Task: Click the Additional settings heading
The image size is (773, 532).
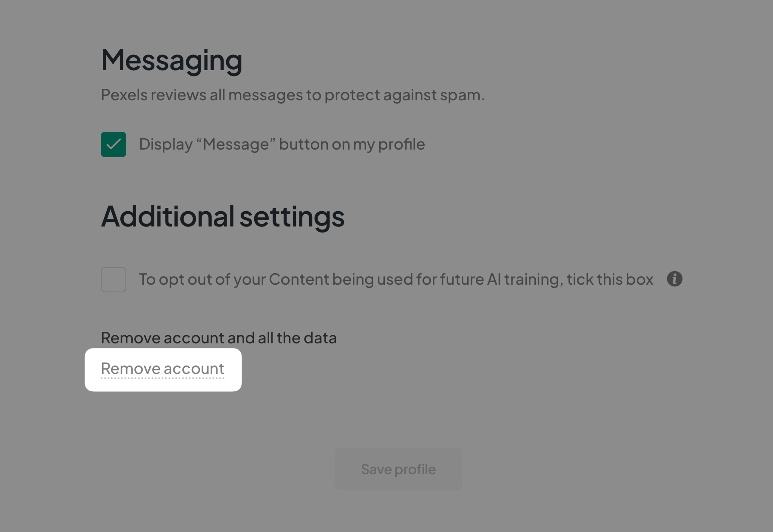Action: click(x=222, y=217)
